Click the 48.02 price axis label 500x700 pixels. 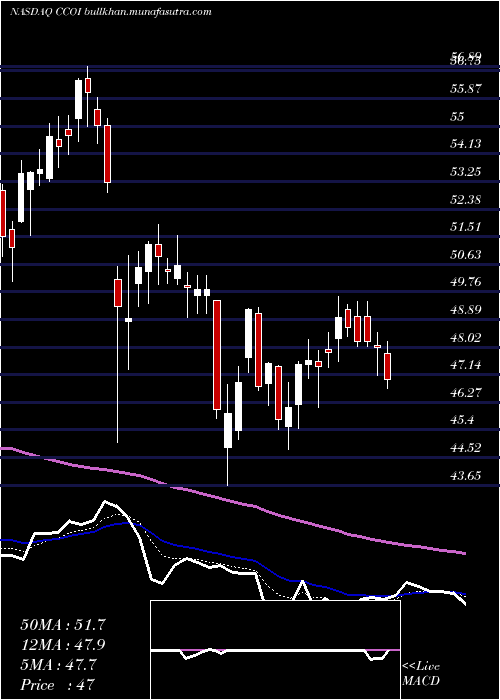[x=466, y=338]
